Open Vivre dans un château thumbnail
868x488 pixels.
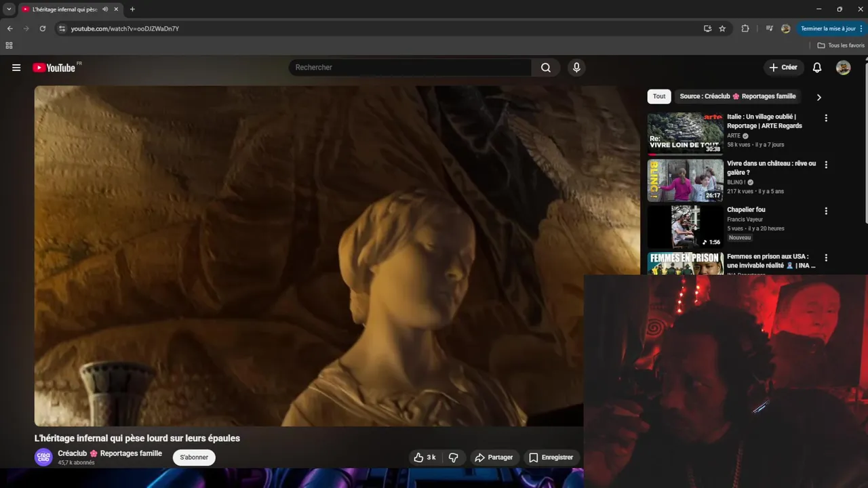point(685,180)
